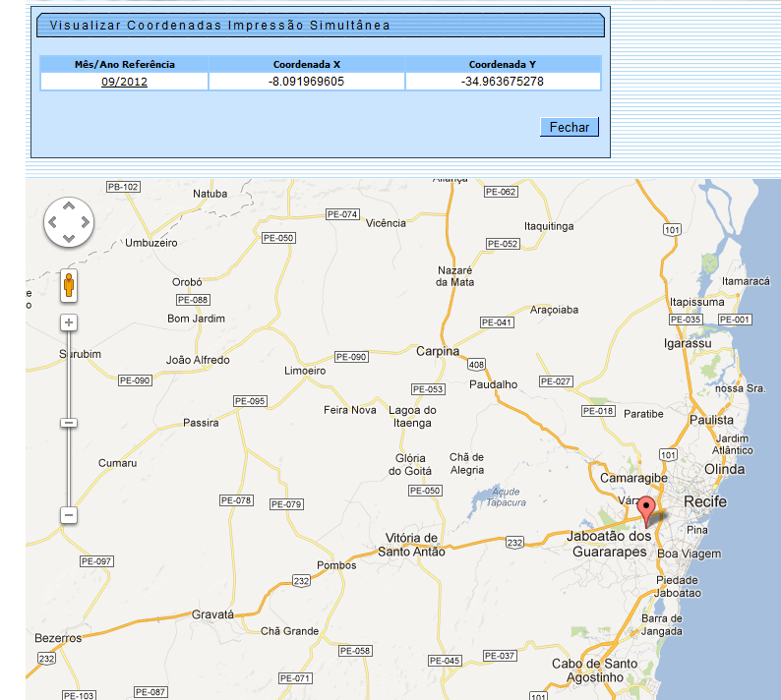Screen dimensions: 781x700
Task: Pan the map up with arrow
Action: coord(69,205)
